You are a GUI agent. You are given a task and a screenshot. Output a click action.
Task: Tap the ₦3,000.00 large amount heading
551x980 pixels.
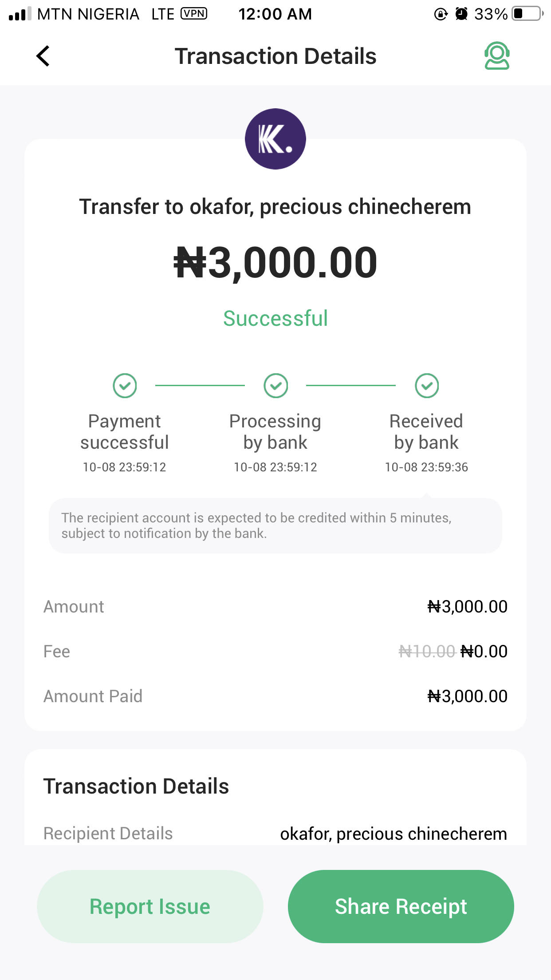(x=275, y=263)
